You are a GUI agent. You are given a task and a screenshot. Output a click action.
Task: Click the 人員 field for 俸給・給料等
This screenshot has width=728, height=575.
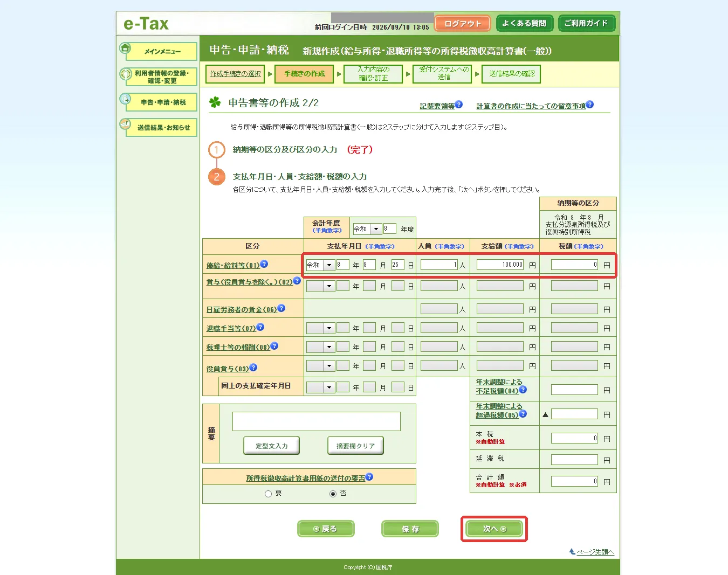[439, 265]
